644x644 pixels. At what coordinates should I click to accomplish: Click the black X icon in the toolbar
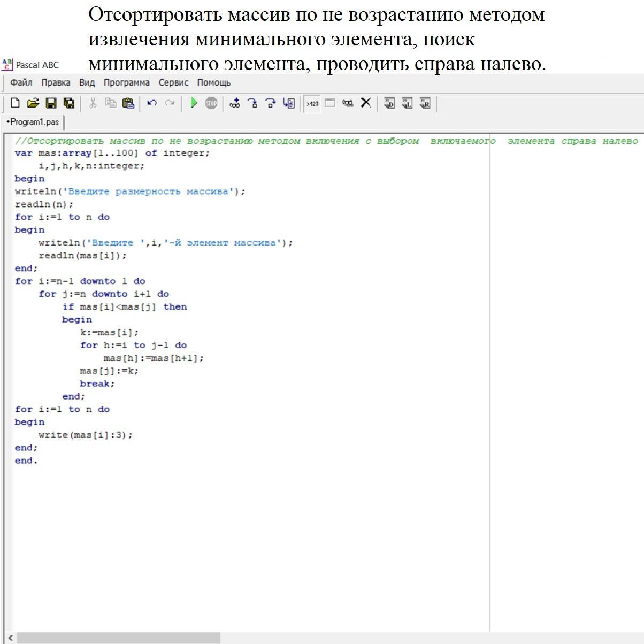[366, 103]
